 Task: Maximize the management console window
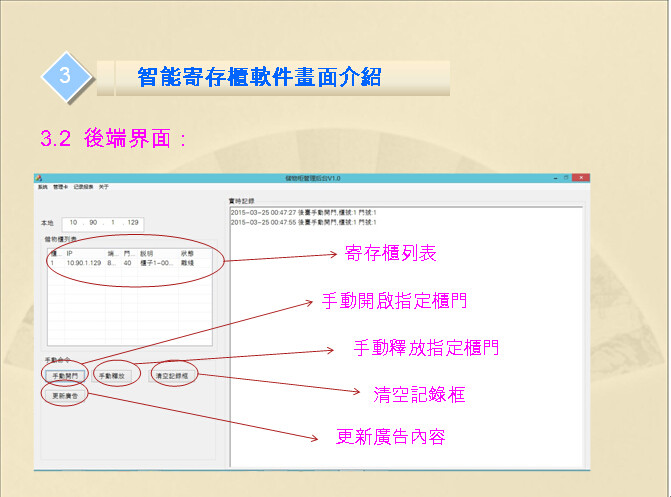coord(565,178)
